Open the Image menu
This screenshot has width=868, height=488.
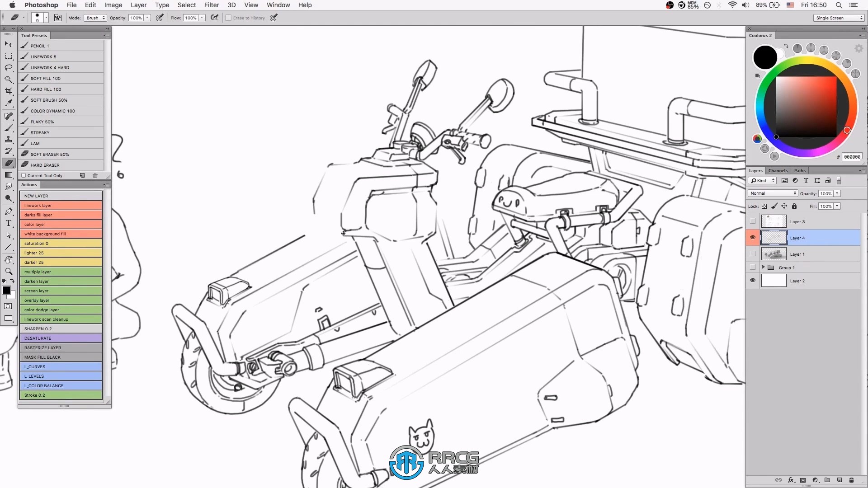coord(113,5)
